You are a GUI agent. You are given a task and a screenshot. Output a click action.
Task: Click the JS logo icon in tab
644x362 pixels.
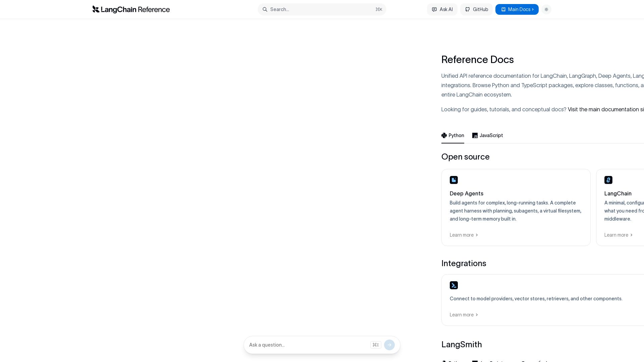coord(475,135)
